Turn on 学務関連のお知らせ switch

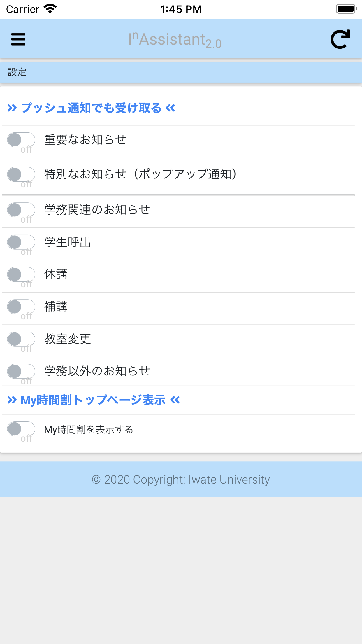21,210
